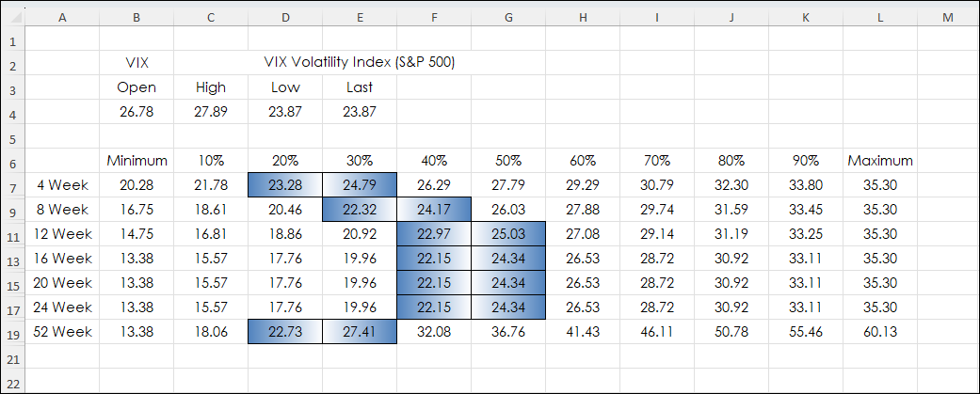Viewport: 980px width, 394px height.
Task: Click the 60.13 maximum cell
Action: 880,332
